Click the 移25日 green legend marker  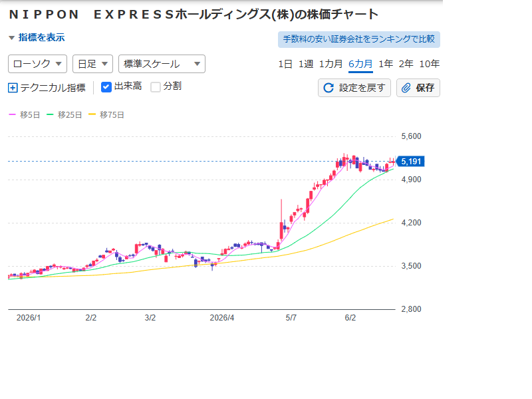[50, 114]
